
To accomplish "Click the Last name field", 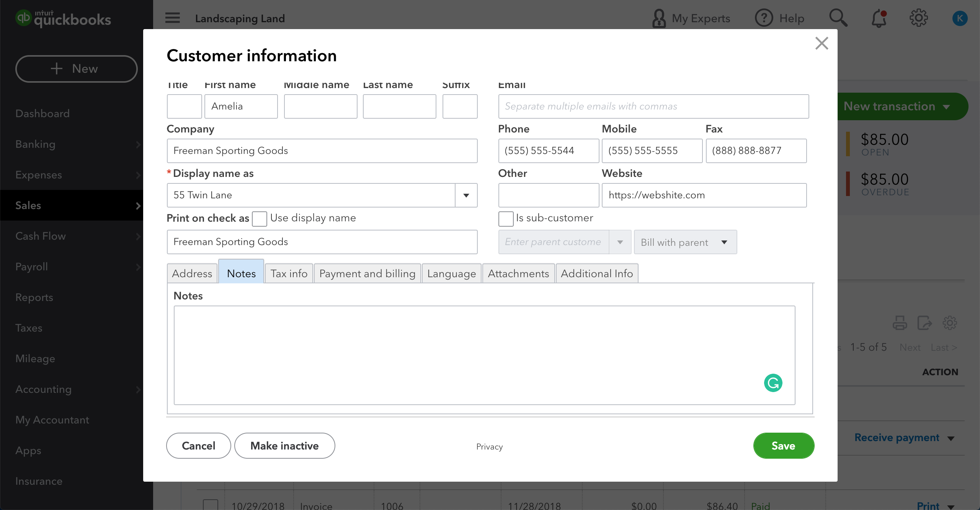I will 399,106.
